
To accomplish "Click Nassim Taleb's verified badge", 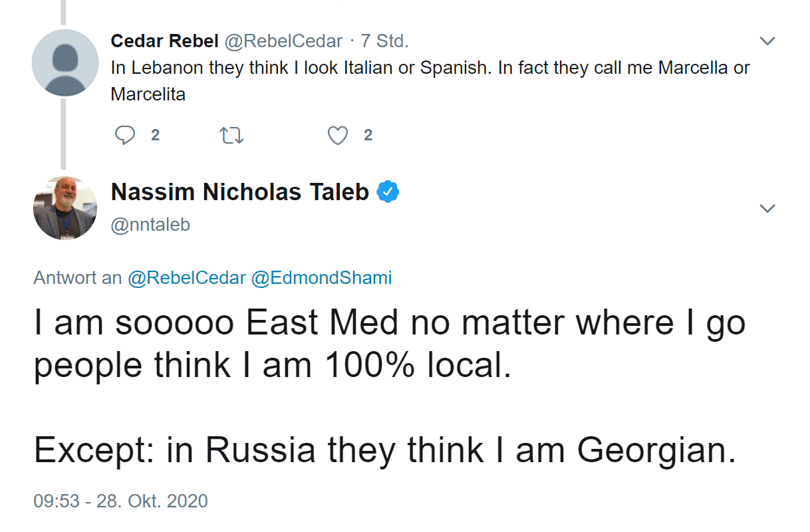I will coord(388,192).
